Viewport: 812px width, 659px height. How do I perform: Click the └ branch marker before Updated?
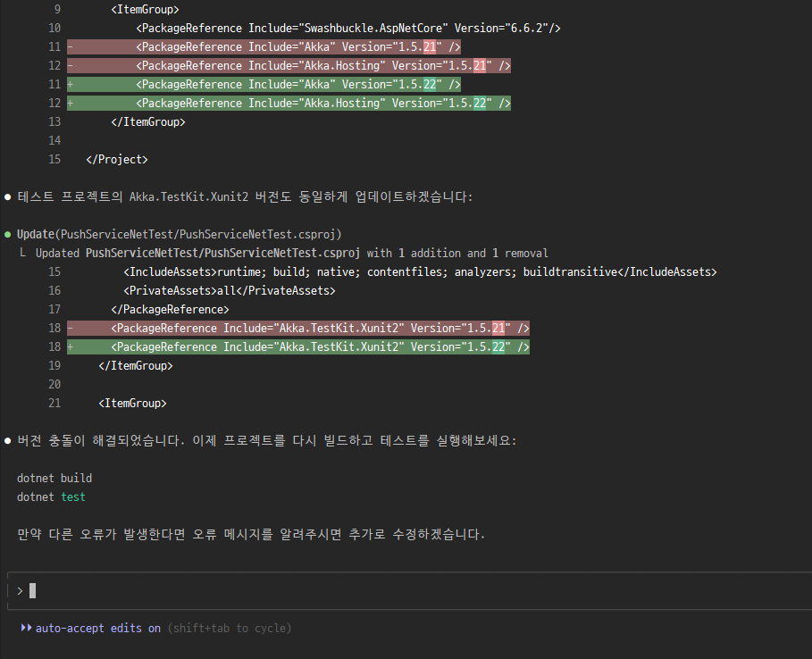click(22, 253)
